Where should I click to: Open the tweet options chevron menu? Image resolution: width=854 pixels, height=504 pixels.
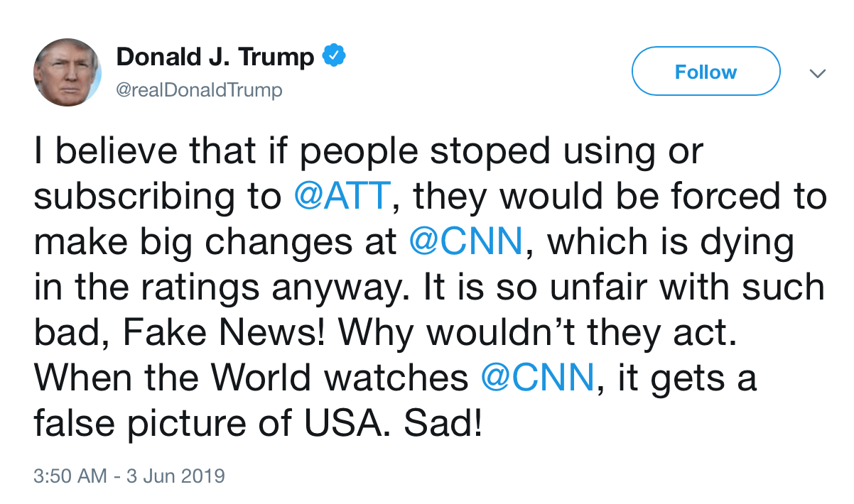click(818, 73)
